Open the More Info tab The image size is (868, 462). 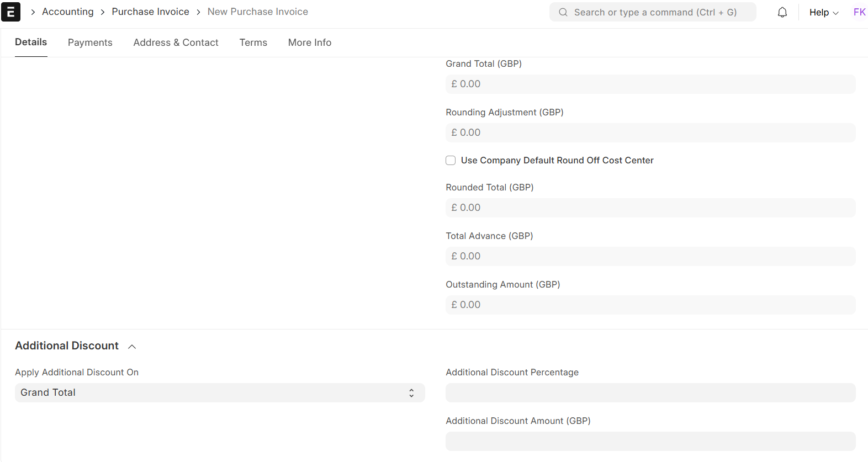pyautogui.click(x=309, y=43)
